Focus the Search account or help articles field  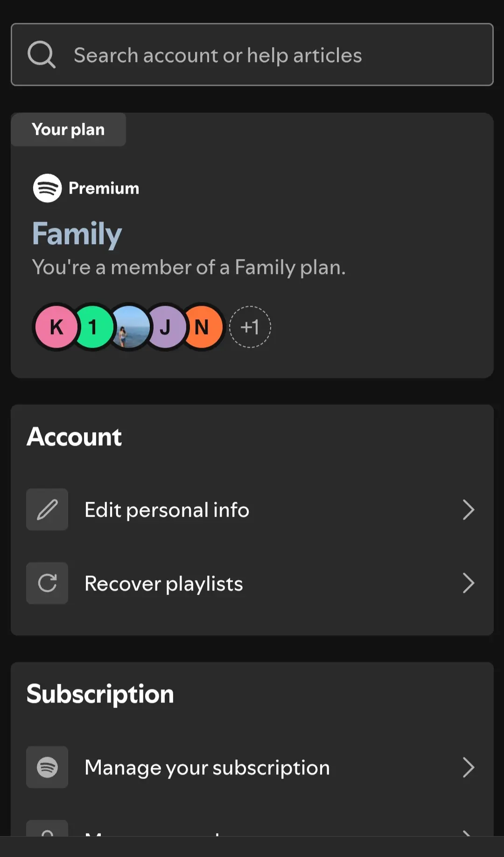coord(252,55)
